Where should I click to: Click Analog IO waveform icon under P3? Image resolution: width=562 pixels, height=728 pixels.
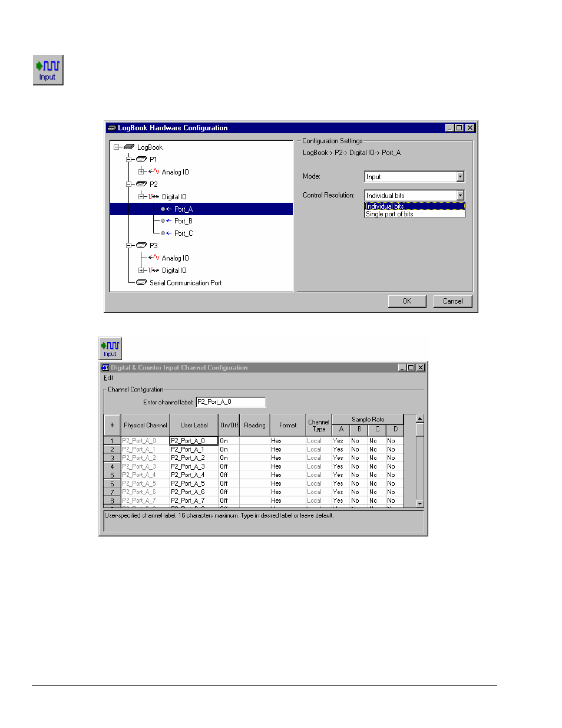154,258
